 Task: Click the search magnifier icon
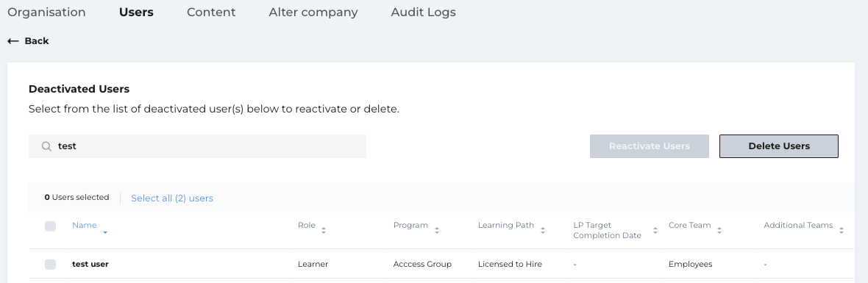[47, 146]
